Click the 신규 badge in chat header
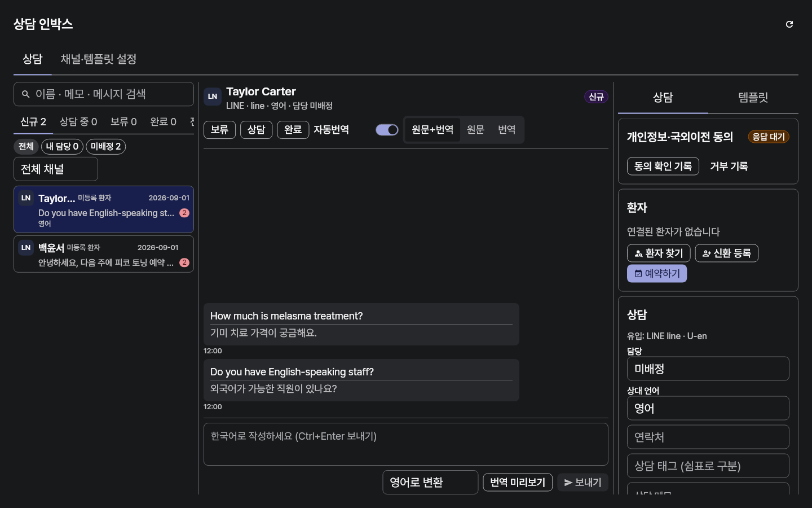This screenshot has width=812, height=508. click(x=596, y=97)
